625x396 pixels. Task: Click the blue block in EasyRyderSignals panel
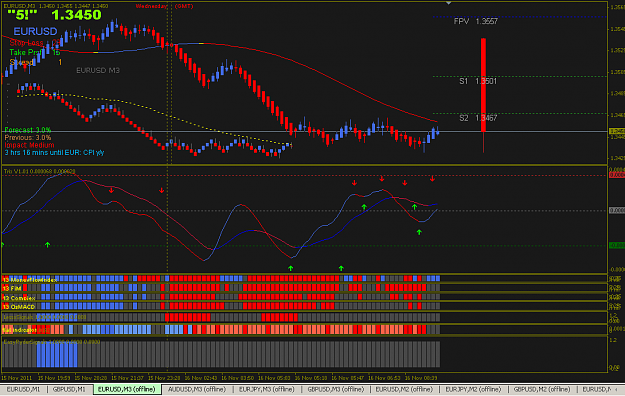(57, 354)
